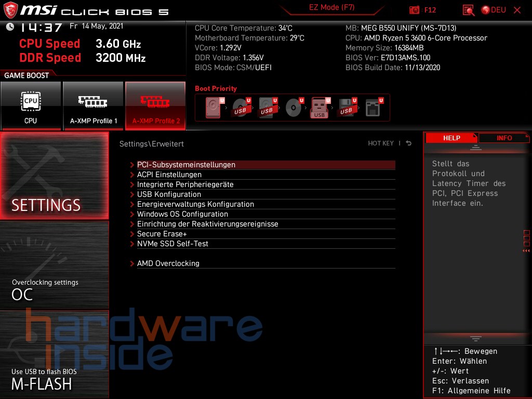Select the optical disc boot device
This screenshot has height=399, width=532.
coord(292,108)
